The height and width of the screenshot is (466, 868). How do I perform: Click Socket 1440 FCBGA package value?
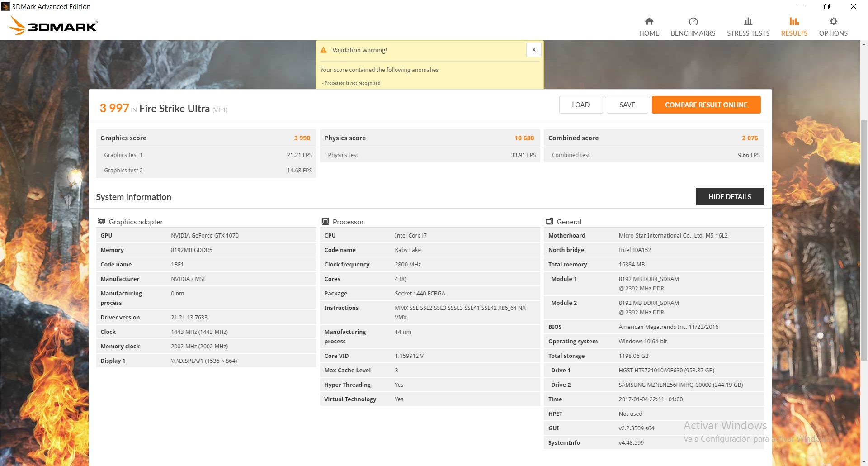click(x=420, y=293)
